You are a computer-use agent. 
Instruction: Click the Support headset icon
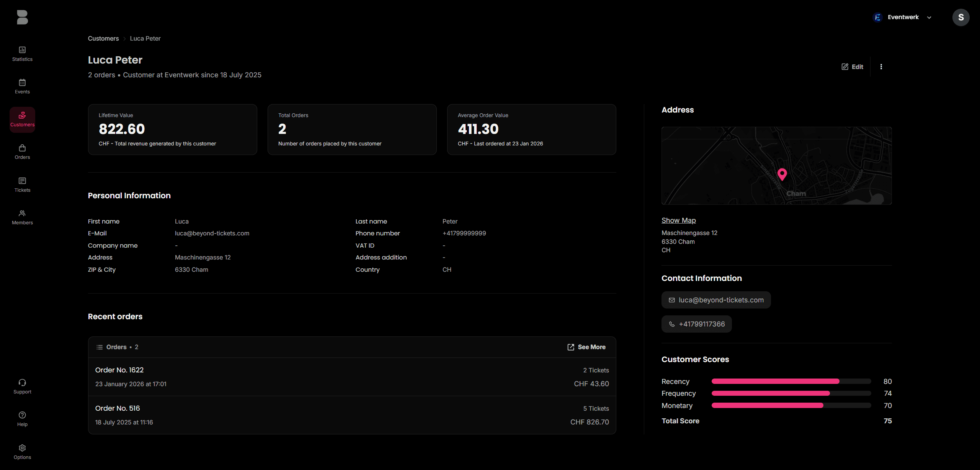22,382
